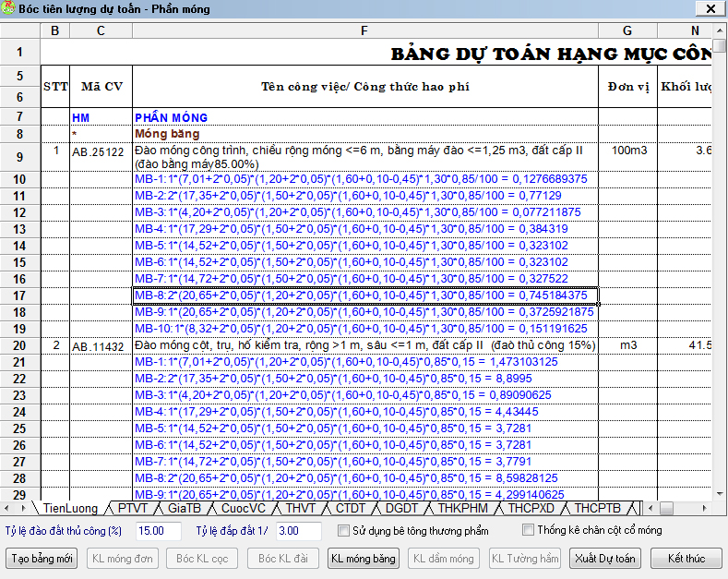This screenshot has width=728, height=579.
Task: Select the THCPTB sheet tab
Action: [597, 509]
